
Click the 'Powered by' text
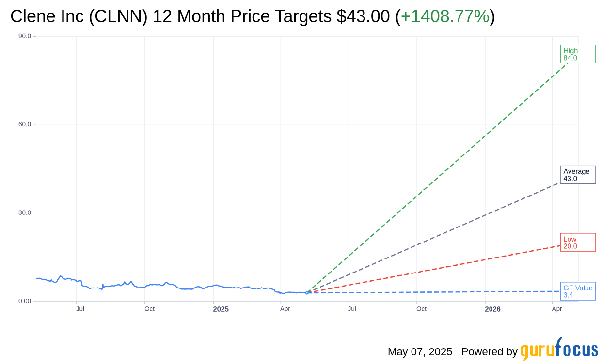tap(489, 352)
